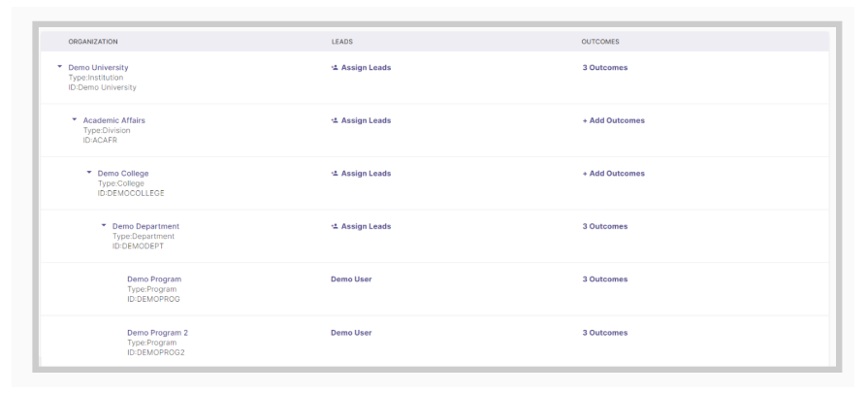Click the person icon beside Demo University's Assign Leads
Image resolution: width=868 pixels, height=393 pixels.
pos(335,68)
